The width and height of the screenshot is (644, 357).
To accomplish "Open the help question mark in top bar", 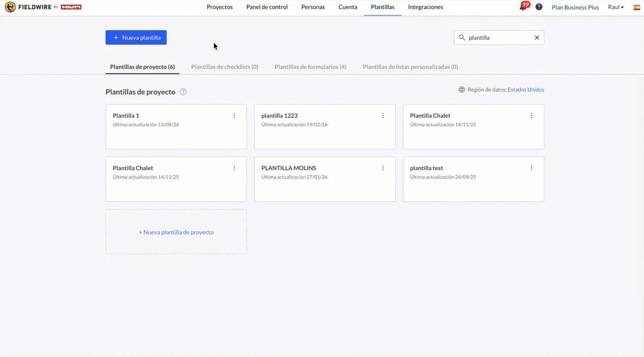I will pyautogui.click(x=539, y=7).
